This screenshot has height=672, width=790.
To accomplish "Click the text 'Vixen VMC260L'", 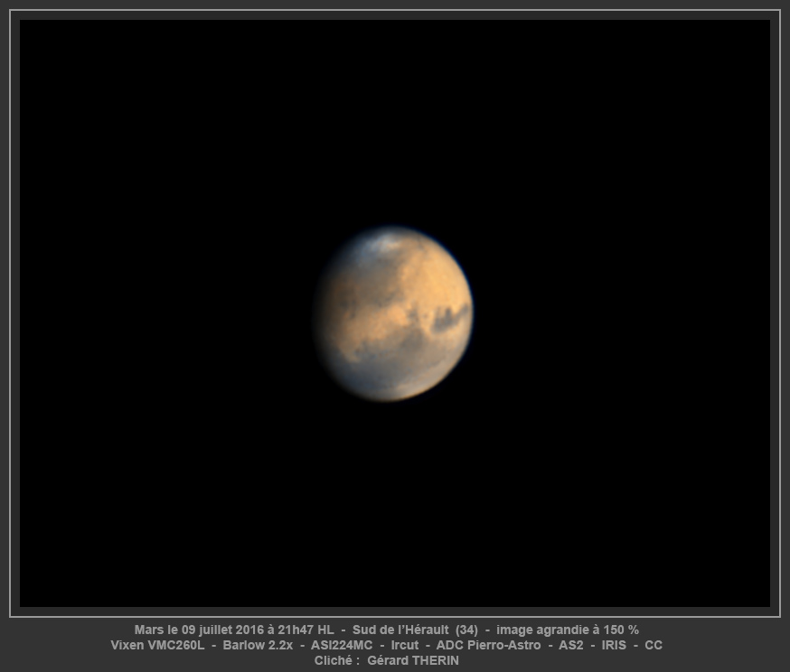I will coord(157,645).
